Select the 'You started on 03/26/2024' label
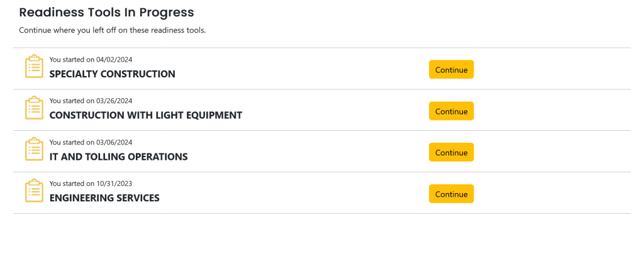This screenshot has width=644, height=254. click(x=91, y=101)
